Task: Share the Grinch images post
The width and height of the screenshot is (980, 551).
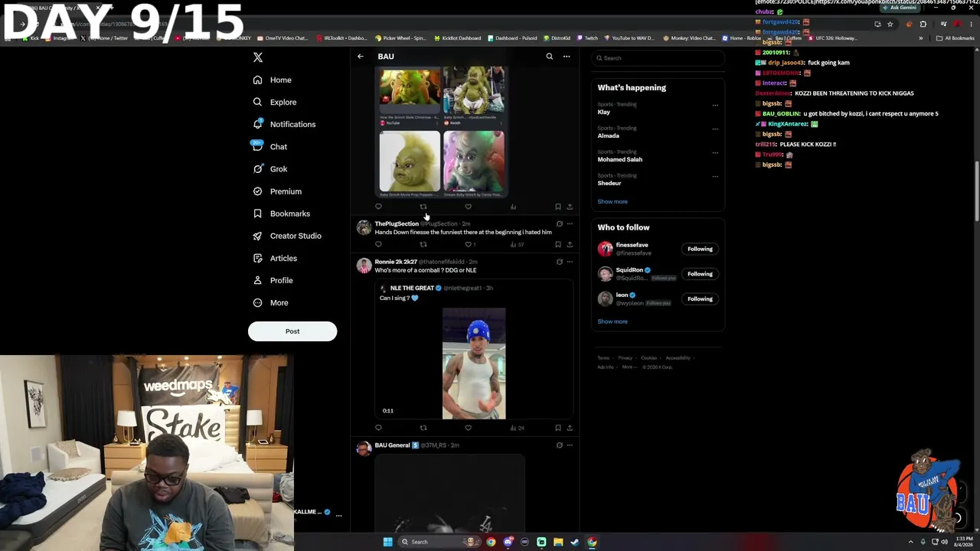Action: tap(570, 207)
